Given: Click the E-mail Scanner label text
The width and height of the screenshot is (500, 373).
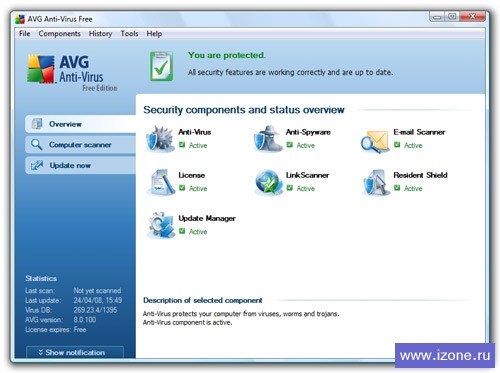Looking at the screenshot, I should [x=419, y=132].
